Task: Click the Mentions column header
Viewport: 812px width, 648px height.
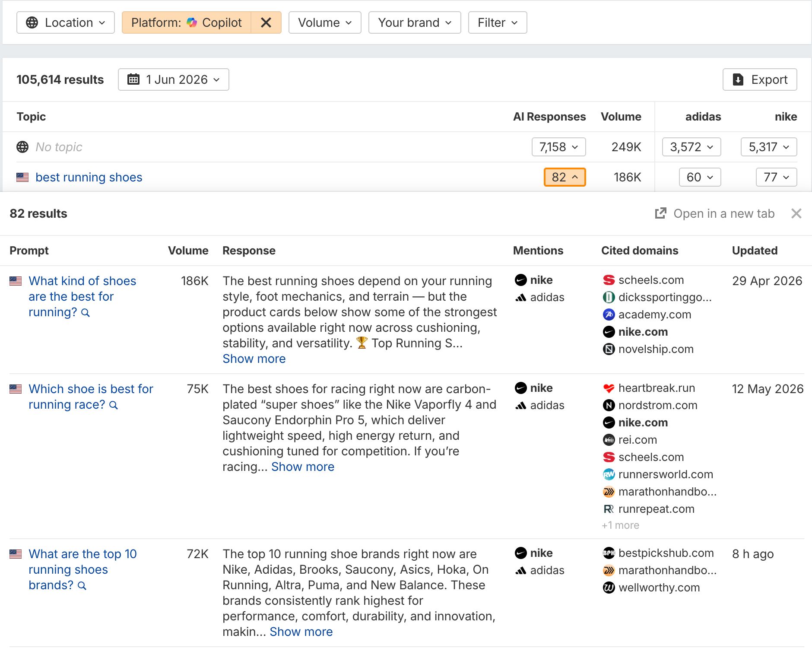Action: tap(538, 251)
